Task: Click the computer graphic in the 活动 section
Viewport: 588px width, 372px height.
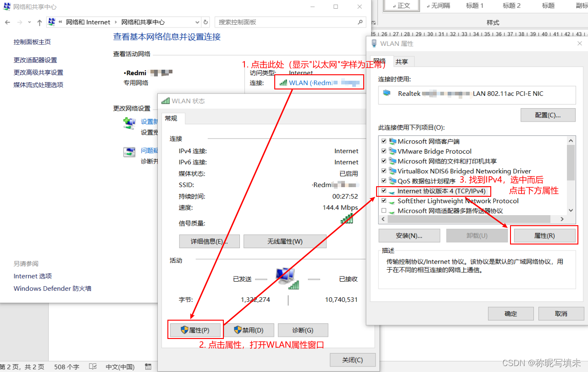Action: [285, 276]
